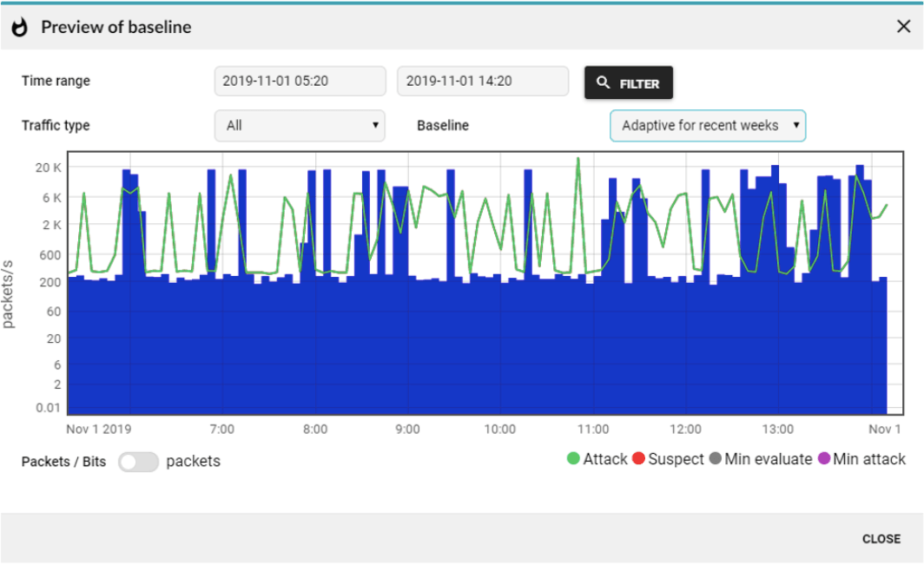The width and height of the screenshot is (924, 565).
Task: Edit the start time field 2019-11-01 05:20
Action: [x=300, y=82]
